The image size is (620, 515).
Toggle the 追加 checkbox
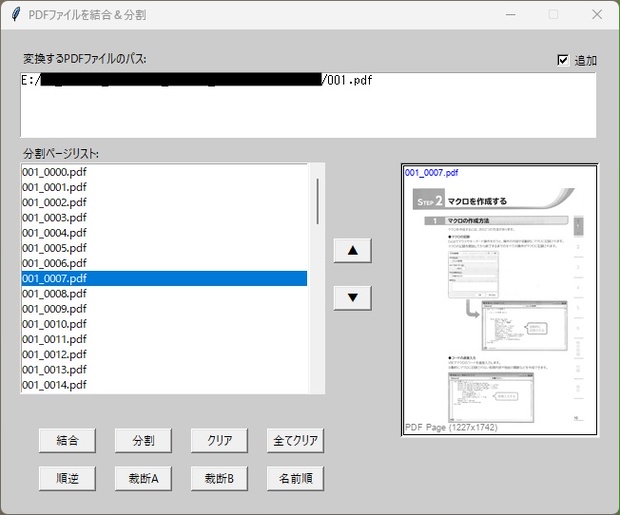(563, 60)
